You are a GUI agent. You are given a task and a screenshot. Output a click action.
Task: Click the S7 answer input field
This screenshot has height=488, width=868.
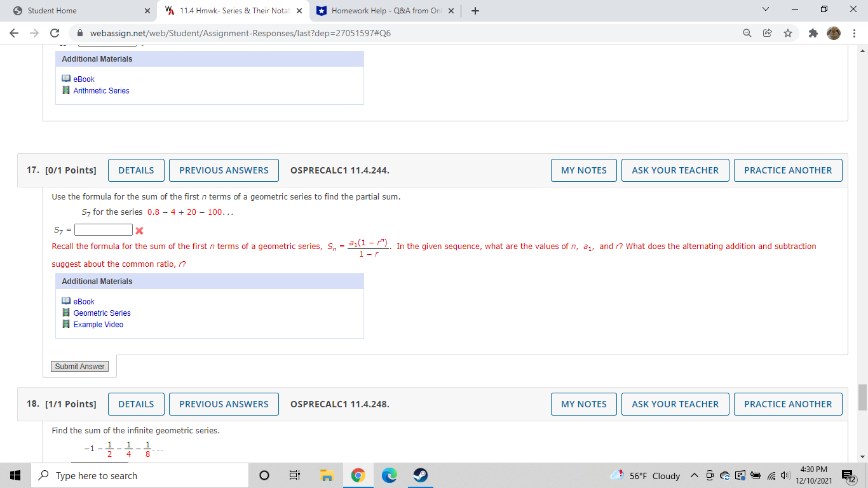coord(103,229)
